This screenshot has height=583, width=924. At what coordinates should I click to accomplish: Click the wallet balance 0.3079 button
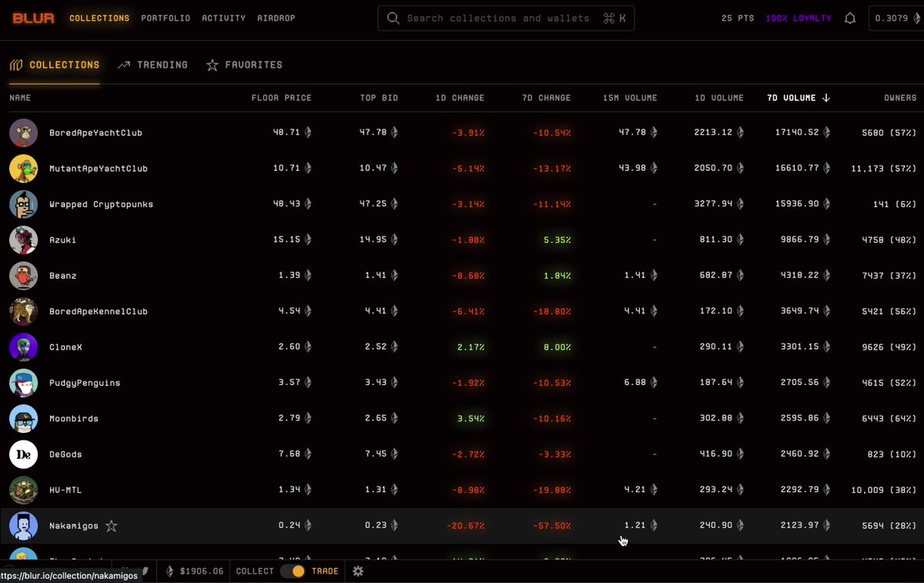[x=892, y=18]
